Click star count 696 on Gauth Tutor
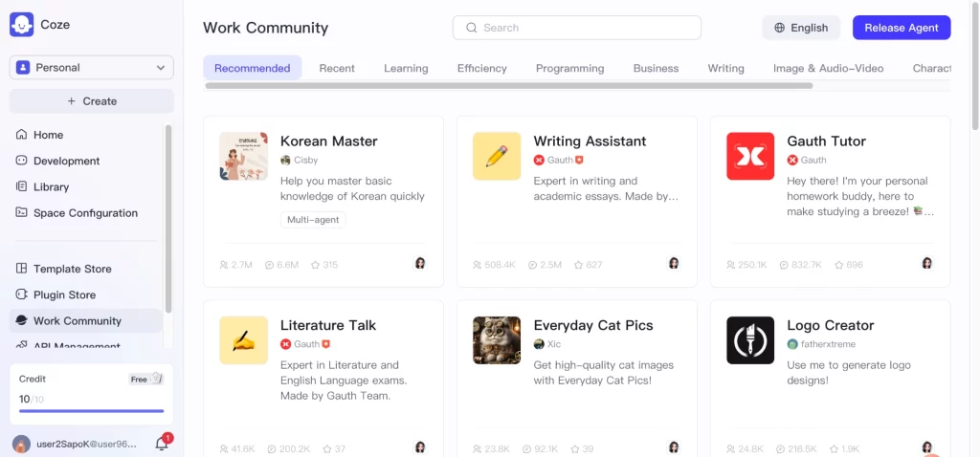 coord(849,265)
